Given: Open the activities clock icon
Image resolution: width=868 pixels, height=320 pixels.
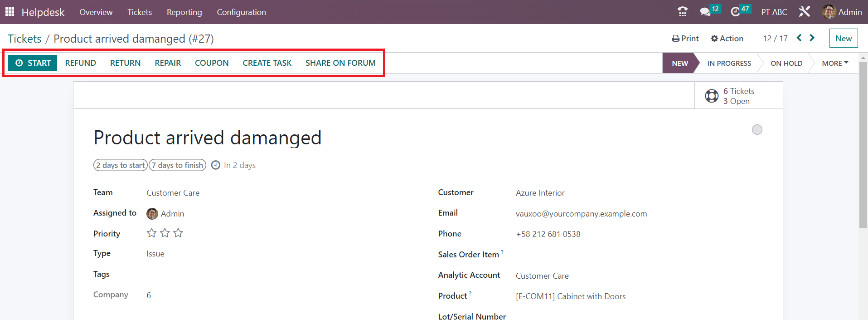Looking at the screenshot, I should [x=735, y=12].
